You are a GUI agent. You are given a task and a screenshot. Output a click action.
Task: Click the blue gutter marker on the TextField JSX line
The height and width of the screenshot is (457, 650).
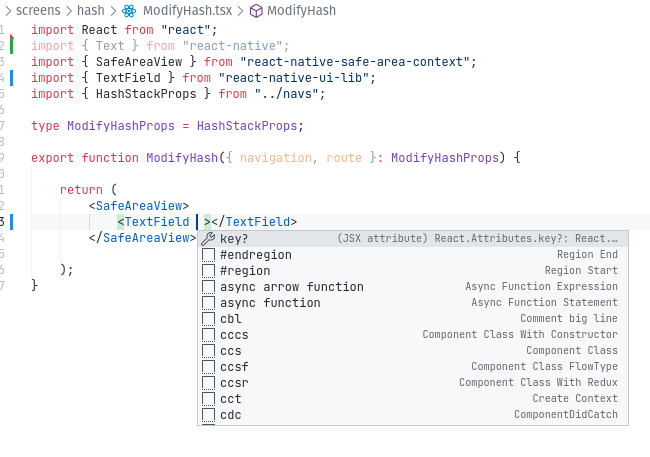pos(12,222)
